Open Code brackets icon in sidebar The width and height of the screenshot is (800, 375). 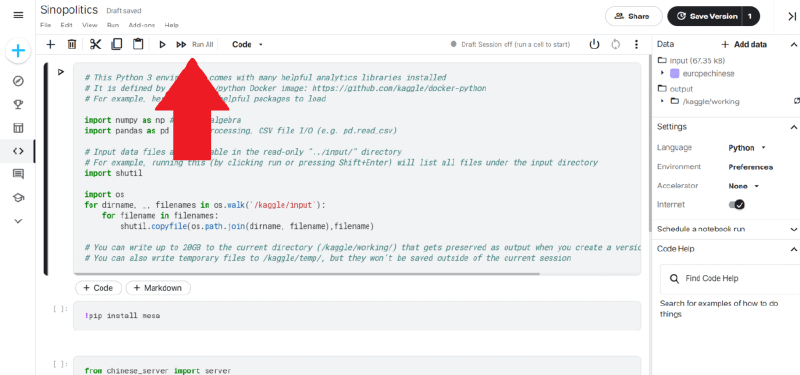click(x=18, y=151)
